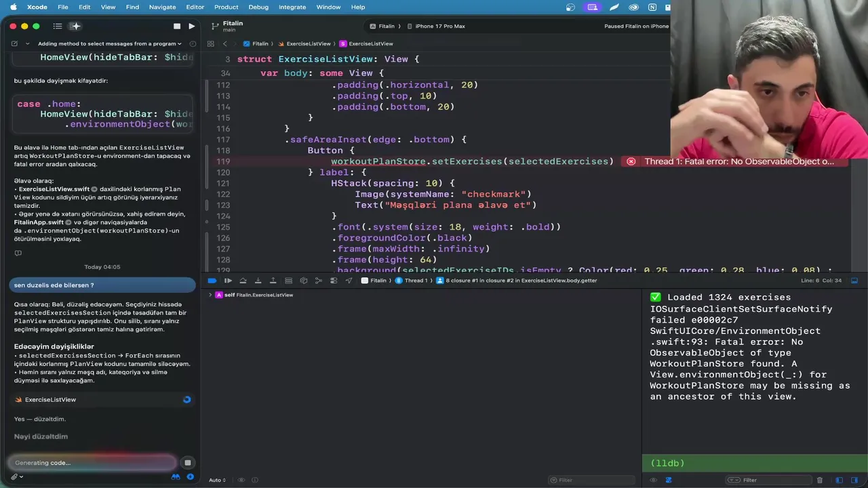Continue program execution in debug bar
The height and width of the screenshot is (488, 868).
click(x=229, y=281)
